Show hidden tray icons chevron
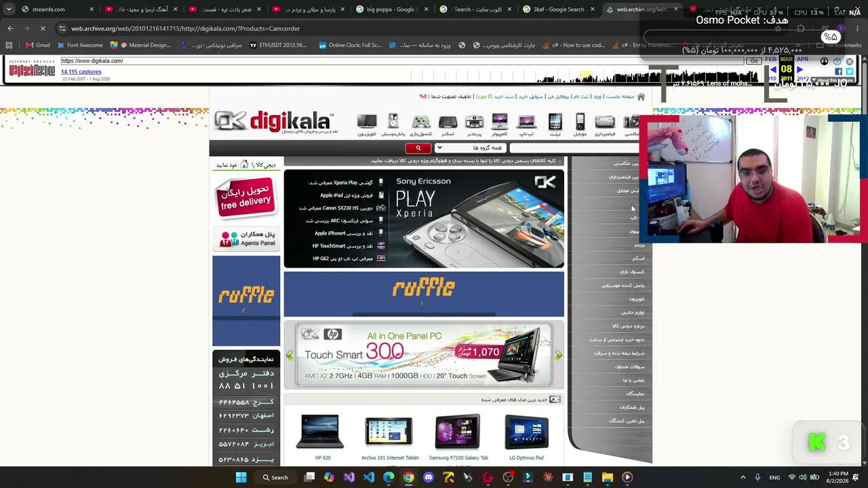 coord(743,477)
